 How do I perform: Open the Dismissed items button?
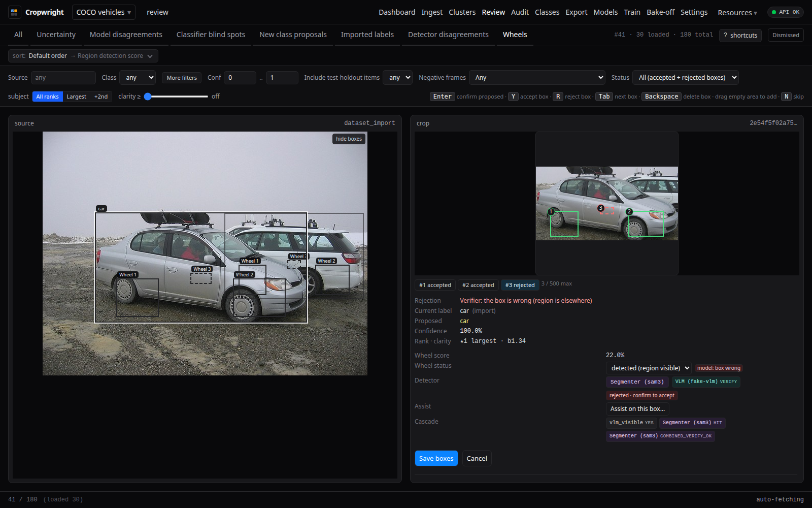coord(786,35)
